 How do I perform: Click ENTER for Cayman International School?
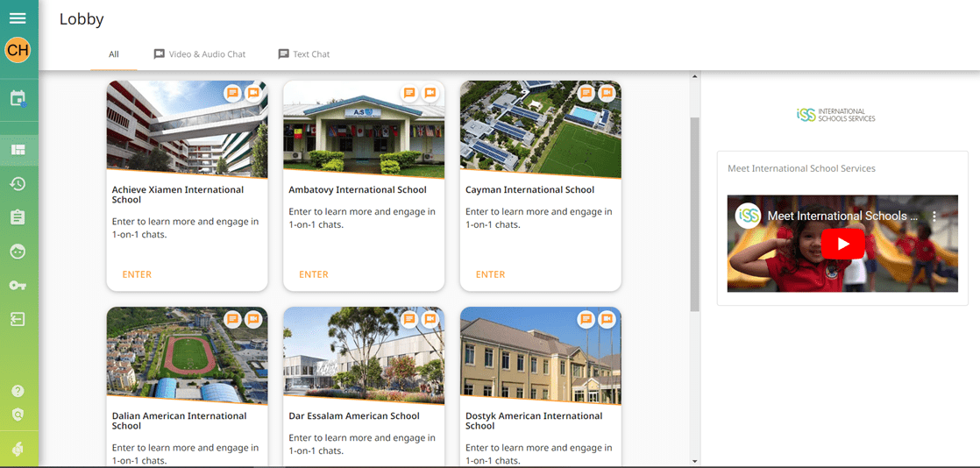(491, 274)
